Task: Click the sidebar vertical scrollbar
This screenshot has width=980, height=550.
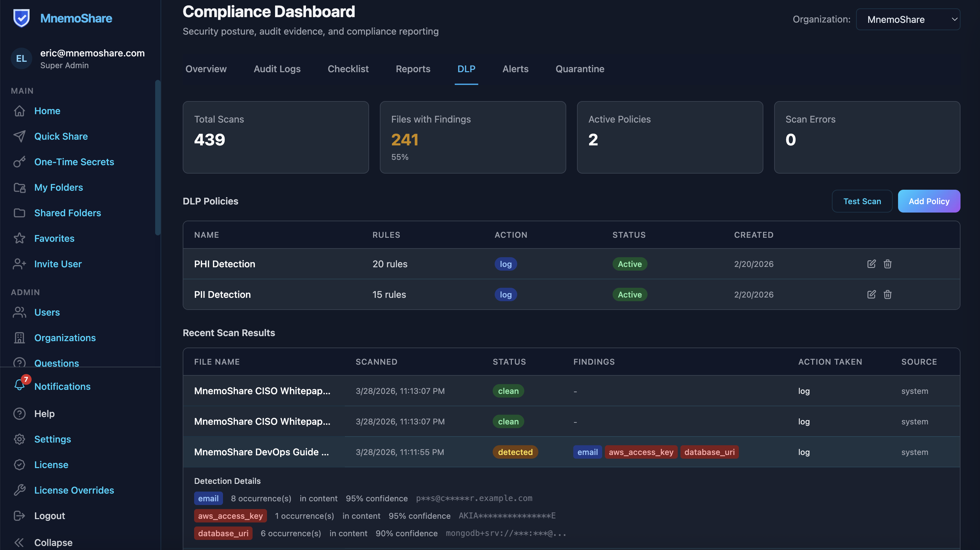Action: [158, 157]
